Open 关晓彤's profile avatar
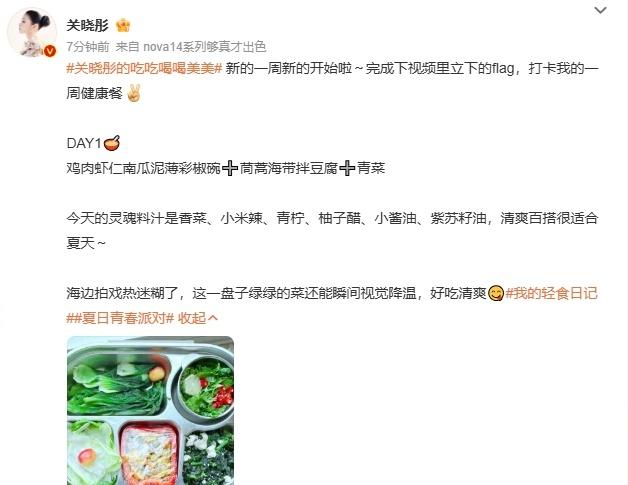This screenshot has height=485, width=628. pyautogui.click(x=32, y=32)
